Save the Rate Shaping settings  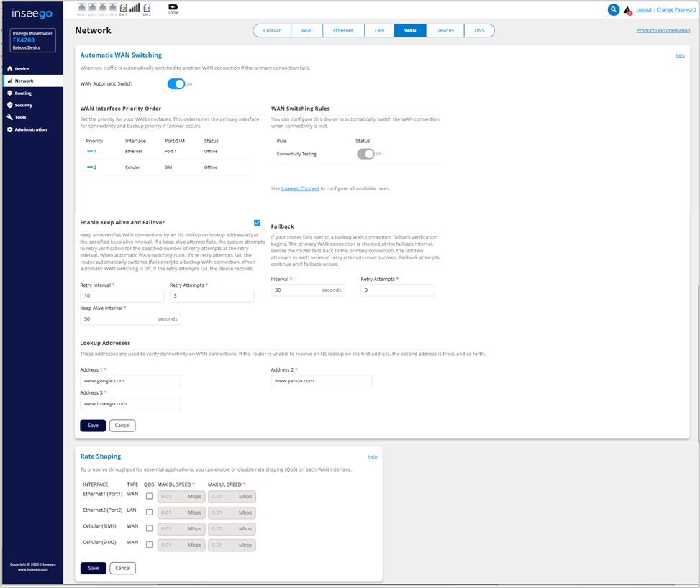(93, 568)
